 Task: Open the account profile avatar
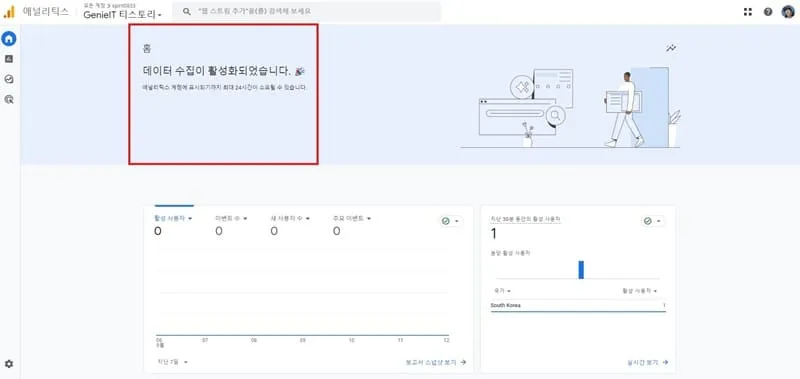click(788, 12)
